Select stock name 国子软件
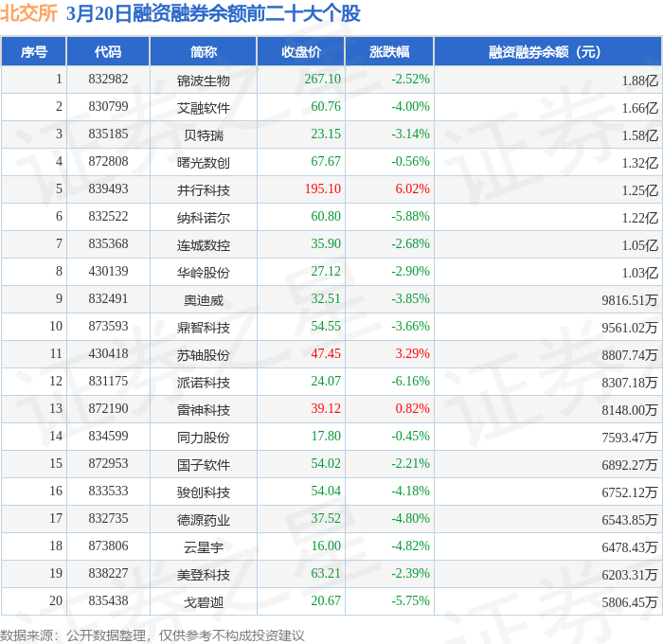Screen dimensions: 663x644 204,465
